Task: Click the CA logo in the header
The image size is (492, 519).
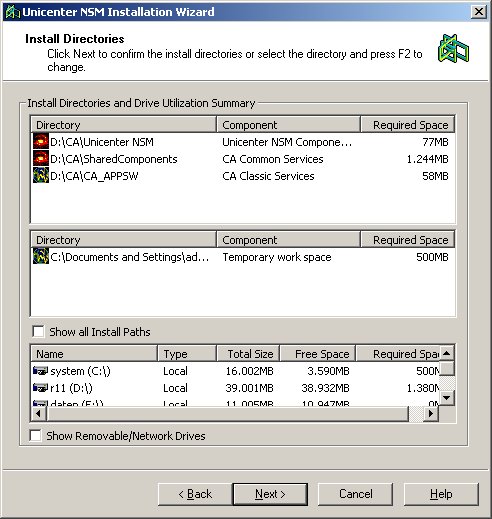Action: (x=453, y=49)
